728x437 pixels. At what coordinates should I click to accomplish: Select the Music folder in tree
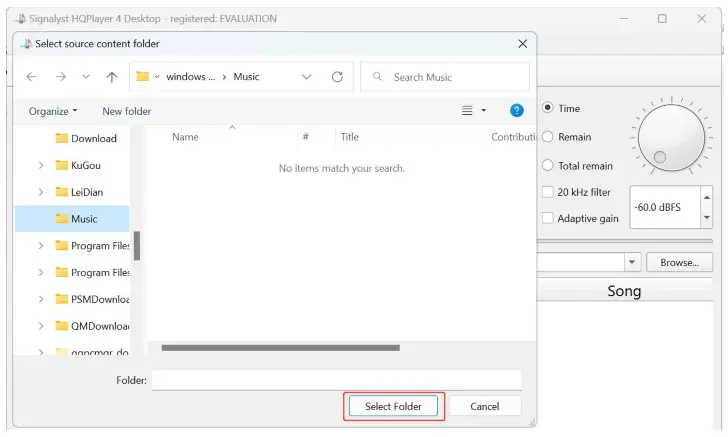(x=72, y=219)
